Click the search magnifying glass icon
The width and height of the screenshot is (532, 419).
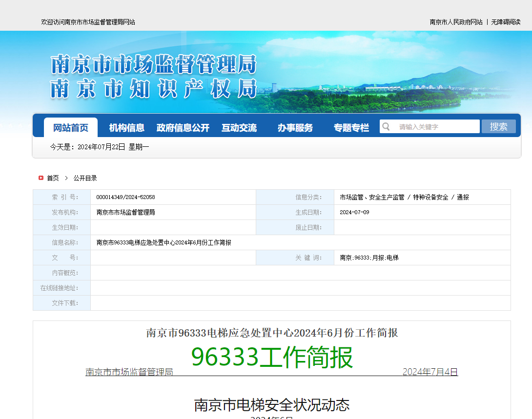[386, 126]
